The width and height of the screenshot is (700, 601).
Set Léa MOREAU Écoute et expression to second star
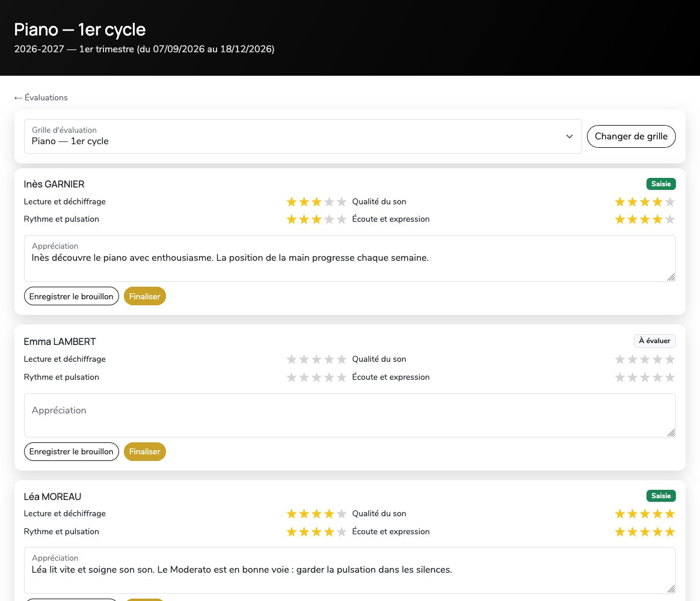point(632,532)
